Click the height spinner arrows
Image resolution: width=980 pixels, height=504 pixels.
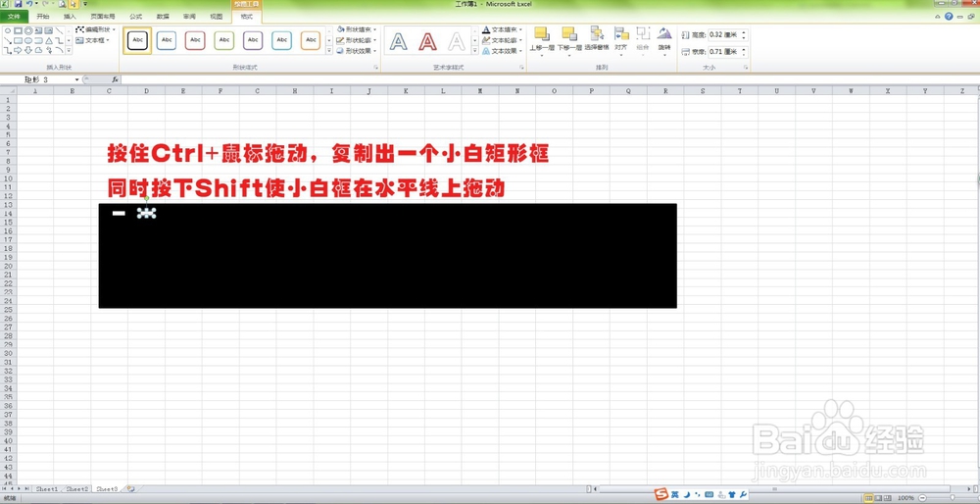coord(744,35)
